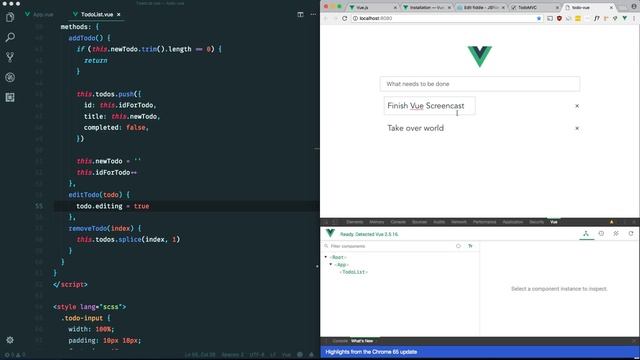Select the Vue devtools tab

click(554, 222)
